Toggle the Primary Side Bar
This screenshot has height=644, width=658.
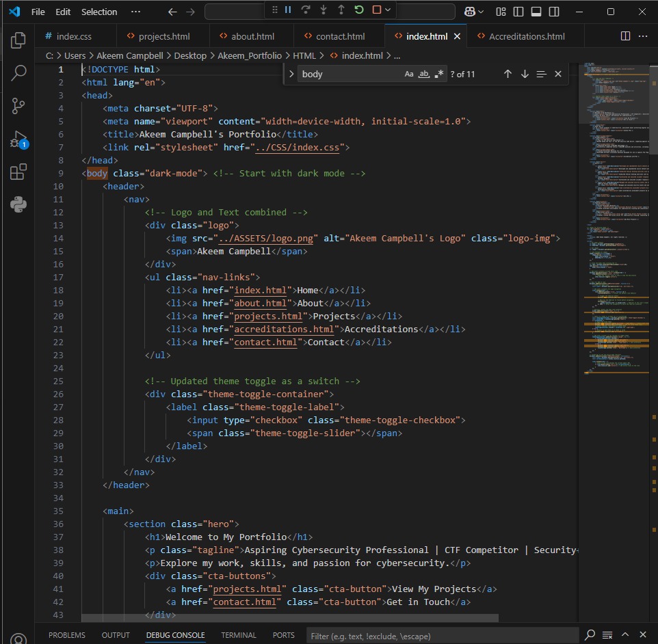tap(518, 12)
